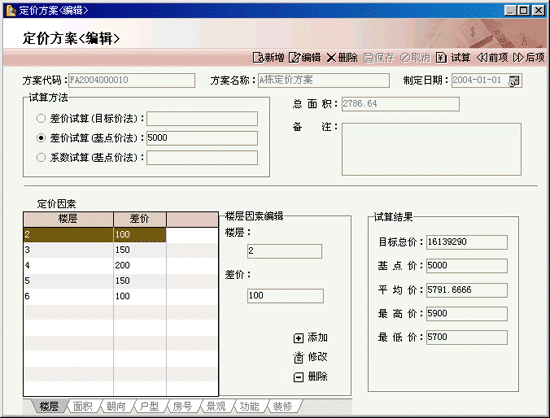Viewport: 550px width, 418px height.
Task: Select 系数试算(基点价法) radio button
Action: click(41, 157)
